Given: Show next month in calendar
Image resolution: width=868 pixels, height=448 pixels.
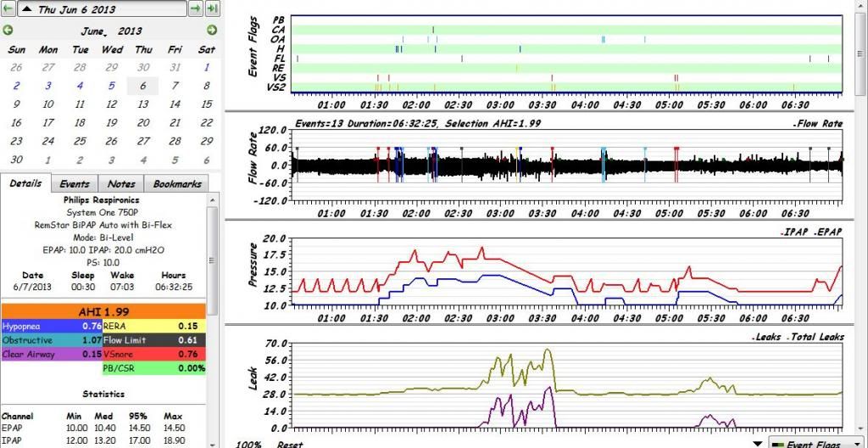Looking at the screenshot, I should [211, 31].
